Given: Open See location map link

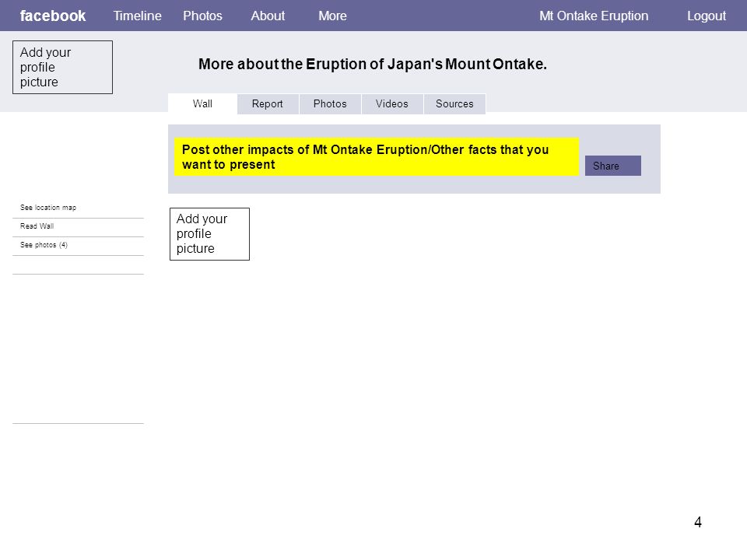Looking at the screenshot, I should tap(48, 208).
